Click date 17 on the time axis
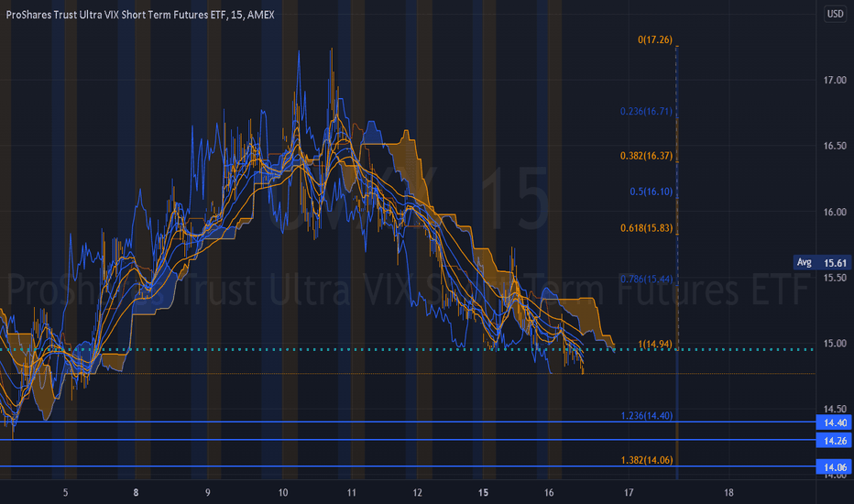The image size is (854, 504). click(630, 493)
